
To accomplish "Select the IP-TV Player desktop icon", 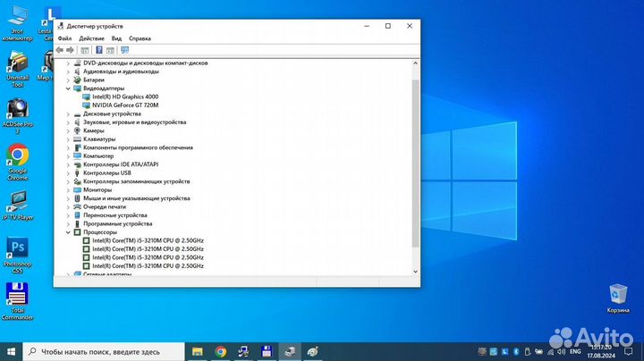I will tap(18, 206).
